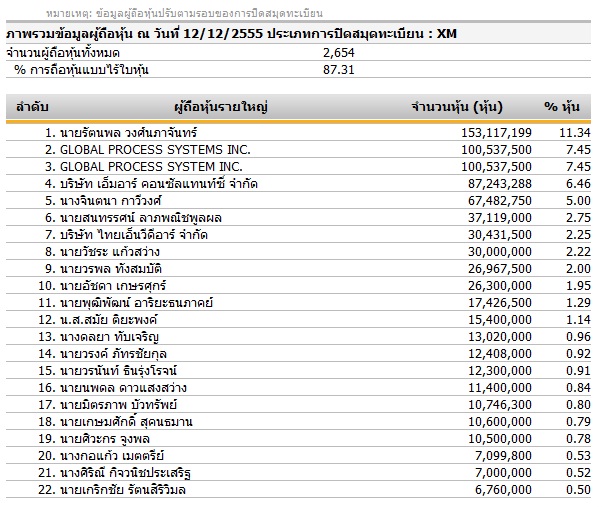Select shareholder นายเกริกชัย รัตนสิริวิมล
Screen dimensions: 602x507
point(123,490)
